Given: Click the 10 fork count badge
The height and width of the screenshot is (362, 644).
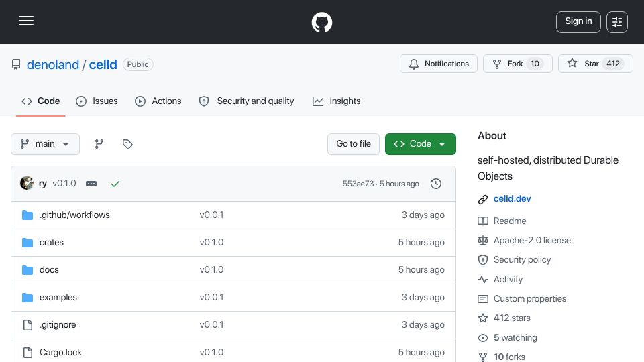Looking at the screenshot, I should 535,64.
